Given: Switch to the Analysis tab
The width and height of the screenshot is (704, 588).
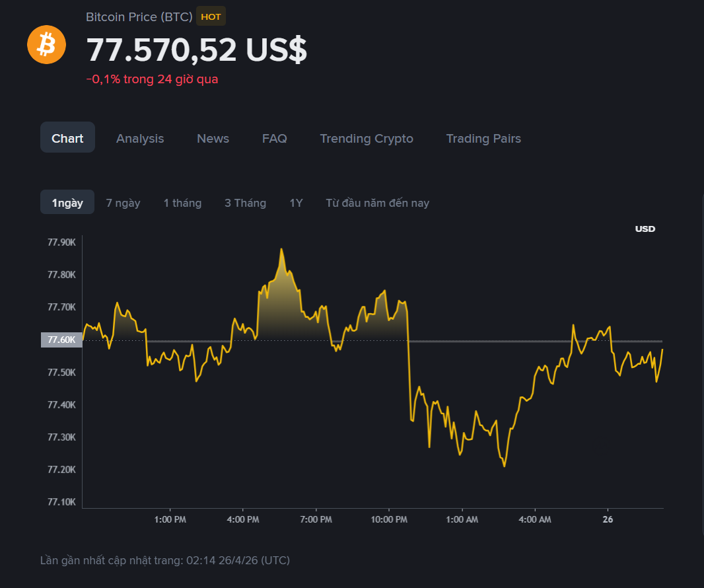Looking at the screenshot, I should [x=140, y=138].
